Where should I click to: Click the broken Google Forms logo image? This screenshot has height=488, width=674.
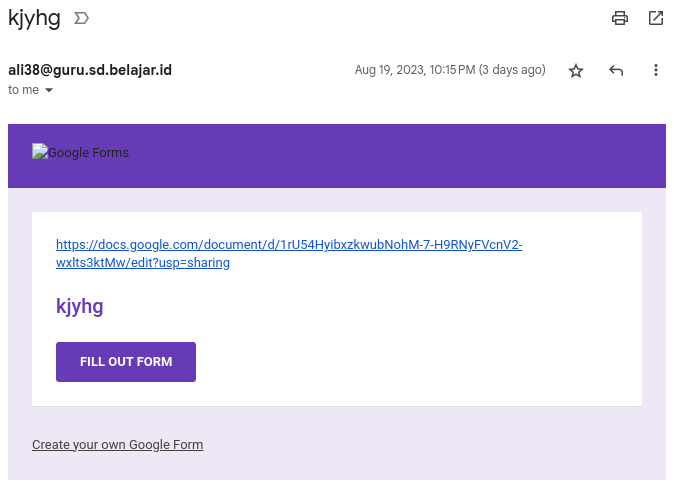point(40,151)
